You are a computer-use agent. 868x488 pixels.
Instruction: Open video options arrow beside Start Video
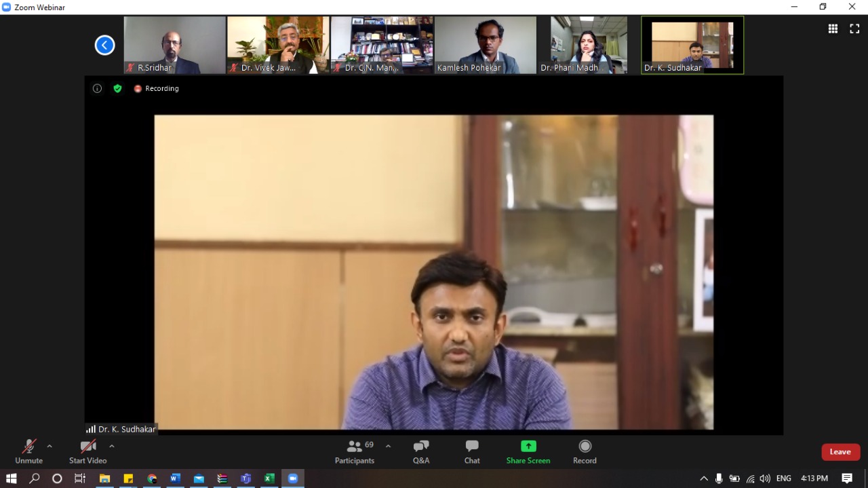click(x=111, y=446)
